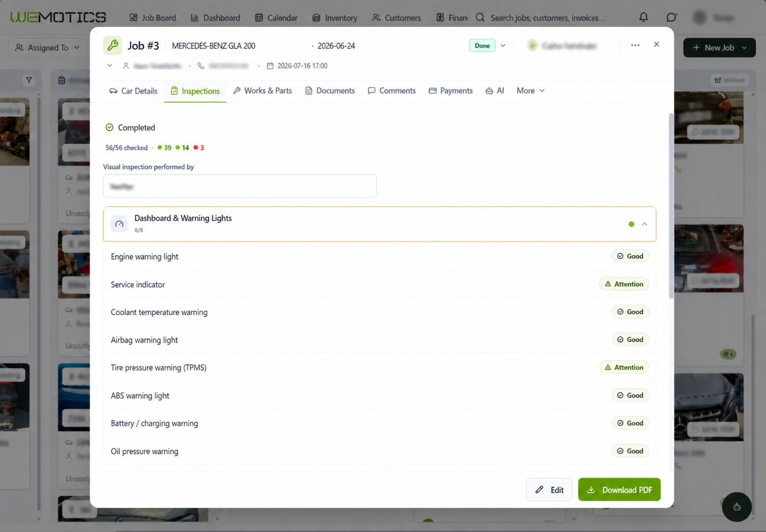Open the three-dot job options menu
Viewport: 766px width, 532px height.
click(x=635, y=45)
